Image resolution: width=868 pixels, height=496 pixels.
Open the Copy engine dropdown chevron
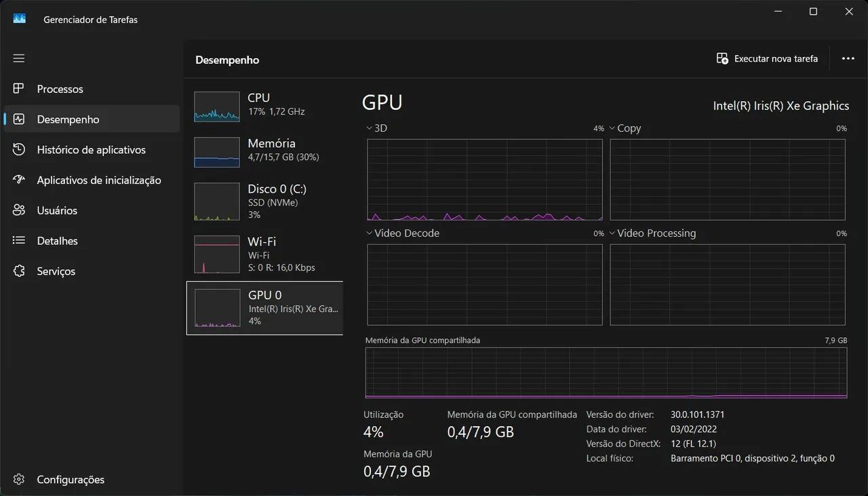[x=612, y=128]
